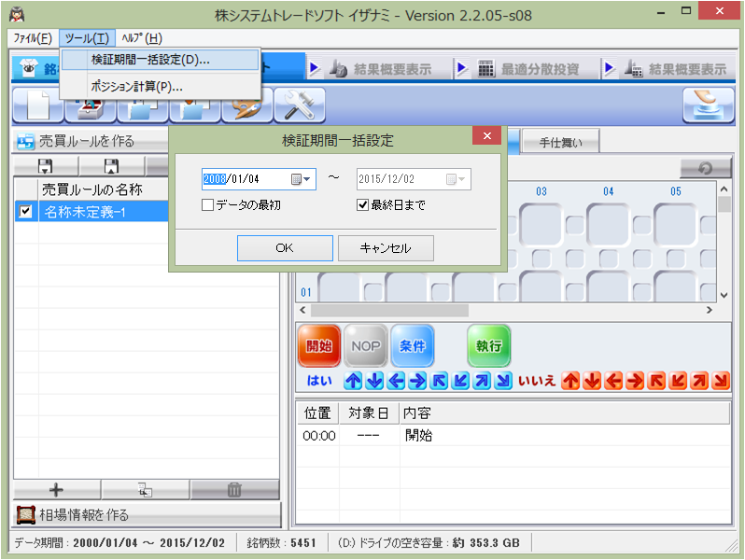Screen dimensions: 745x560
Task: Add a new trading rule with plus button
Action: click(x=57, y=490)
